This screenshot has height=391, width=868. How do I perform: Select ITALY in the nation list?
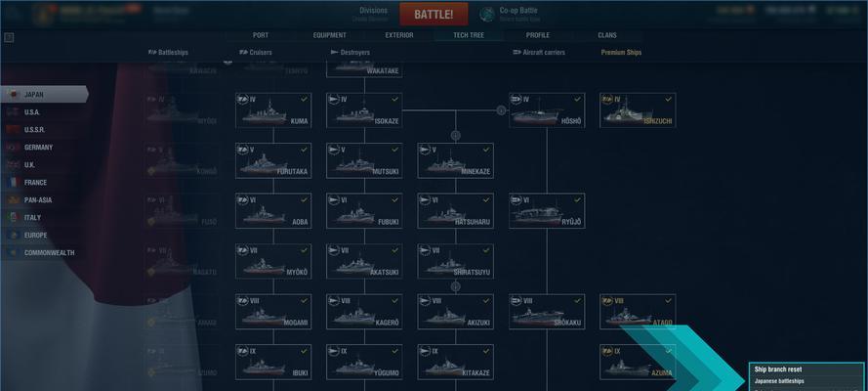(44, 218)
